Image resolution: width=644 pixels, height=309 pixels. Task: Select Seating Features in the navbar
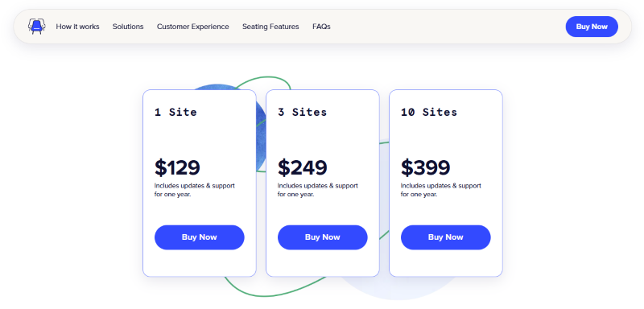(270, 27)
